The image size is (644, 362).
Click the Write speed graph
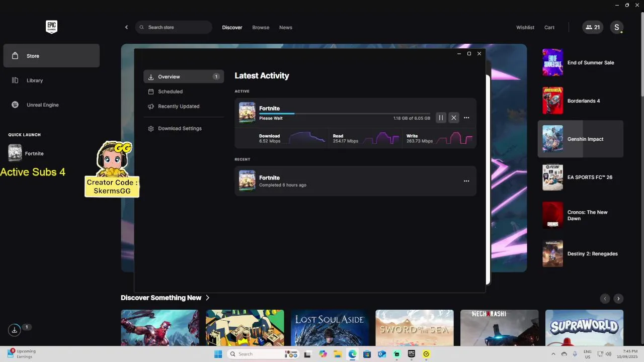[x=455, y=138]
